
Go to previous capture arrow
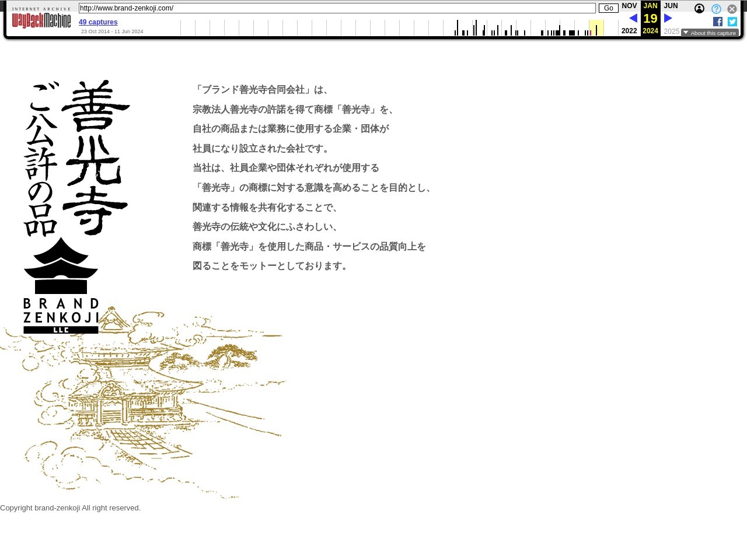(x=633, y=18)
